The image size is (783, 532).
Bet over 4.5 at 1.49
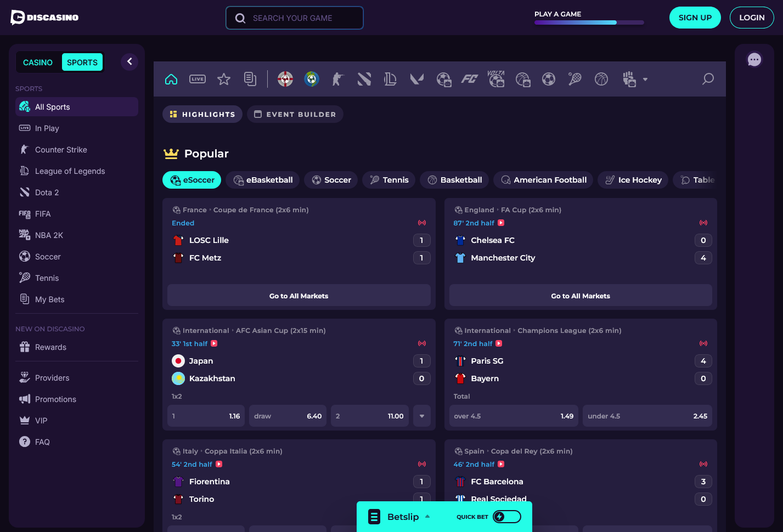click(x=514, y=416)
